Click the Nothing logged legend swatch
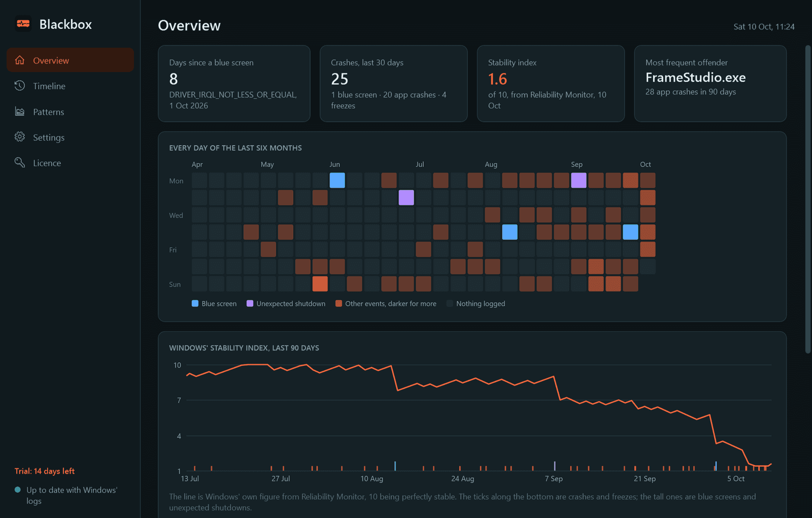The image size is (812, 518). pyautogui.click(x=450, y=303)
